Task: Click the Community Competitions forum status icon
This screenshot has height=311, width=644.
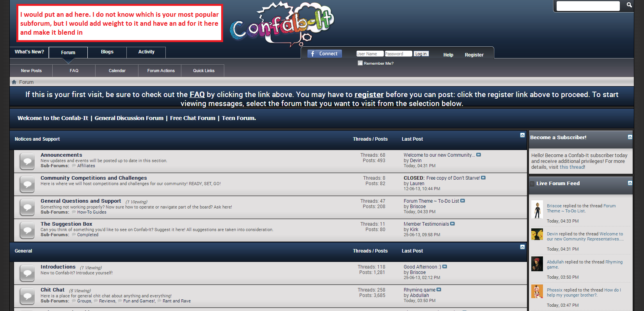Action: (x=27, y=184)
